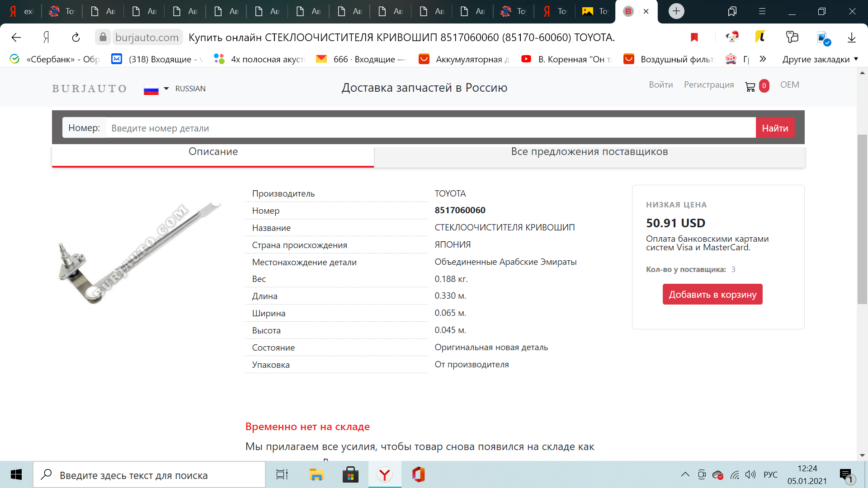
Task: Click the page vertical scrollbar thumb
Action: (862, 219)
